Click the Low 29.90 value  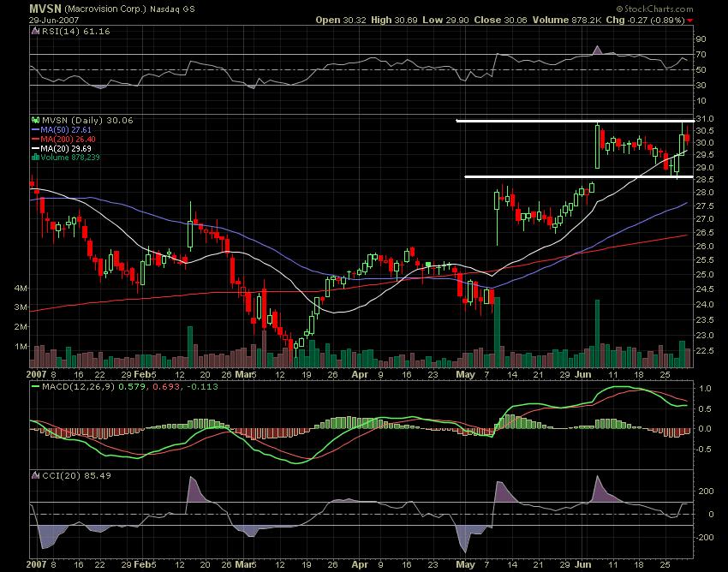click(x=445, y=20)
